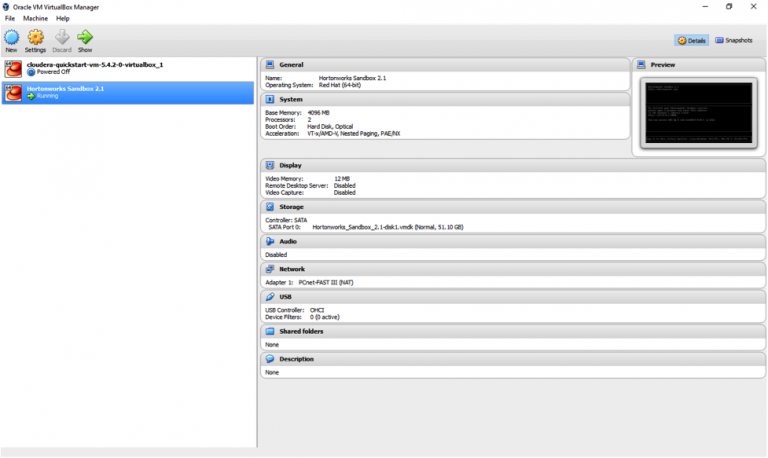The image size is (768, 458).
Task: Switch to the Snapshots view
Action: click(x=734, y=41)
